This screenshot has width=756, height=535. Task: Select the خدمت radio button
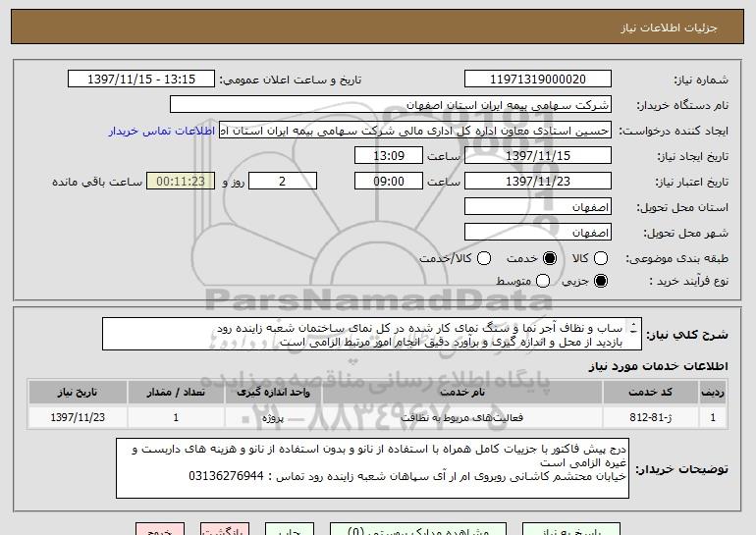pyautogui.click(x=549, y=258)
